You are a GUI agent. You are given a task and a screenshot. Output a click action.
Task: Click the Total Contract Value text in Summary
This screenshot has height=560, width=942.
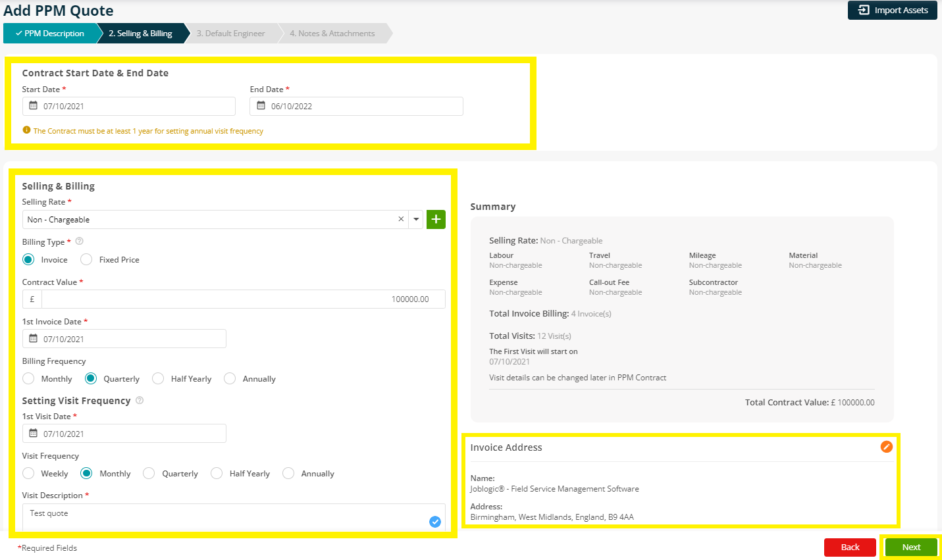[810, 402]
